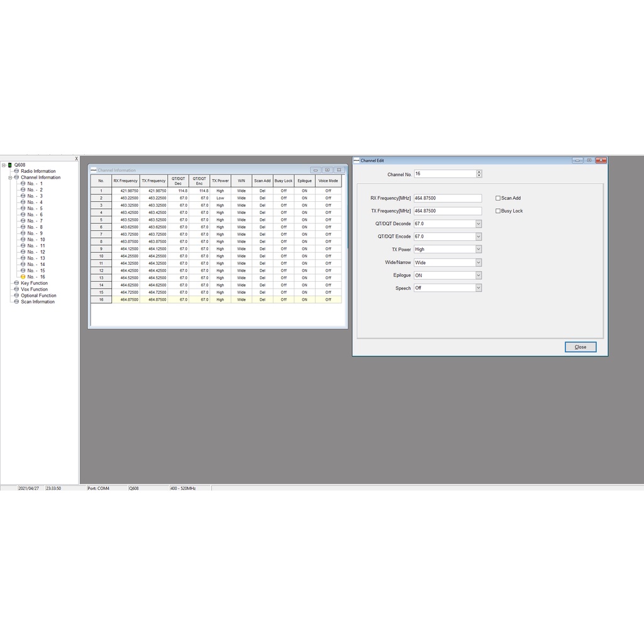
Task: Collapse the Q608 root tree node
Action: tap(3, 165)
